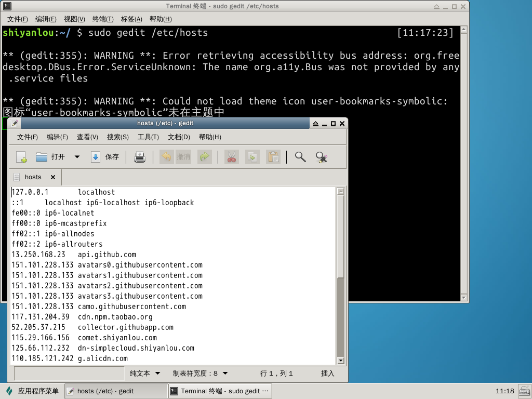Click the Print icon in gedit toolbar
This screenshot has width=532, height=399.
pos(140,157)
